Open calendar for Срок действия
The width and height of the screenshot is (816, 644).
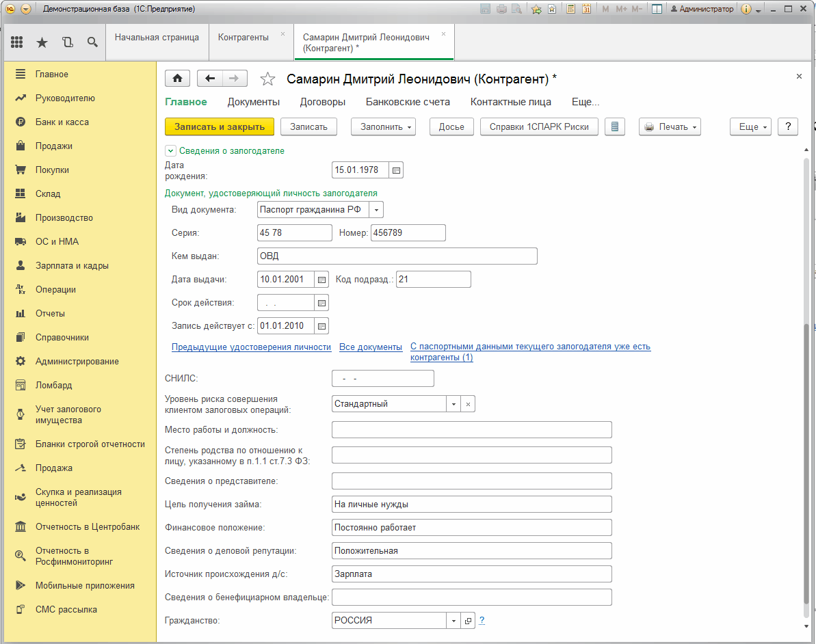point(321,303)
